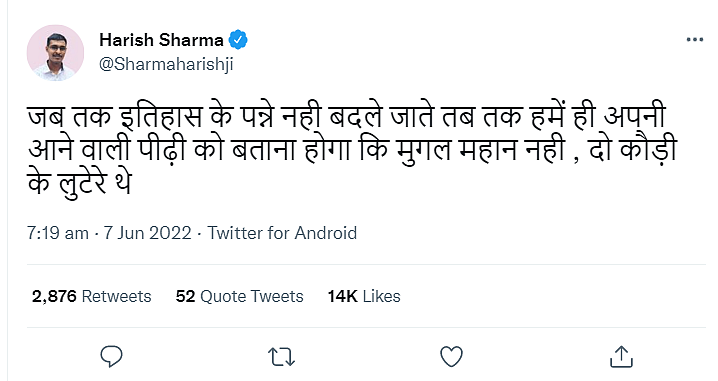Like the tweet with the heart icon
The height and width of the screenshot is (381, 718).
(x=451, y=356)
